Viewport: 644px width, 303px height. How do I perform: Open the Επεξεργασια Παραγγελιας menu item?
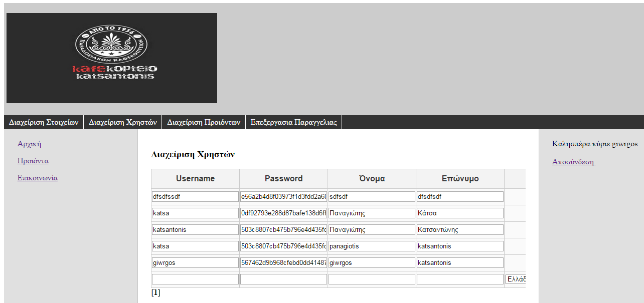(x=294, y=122)
